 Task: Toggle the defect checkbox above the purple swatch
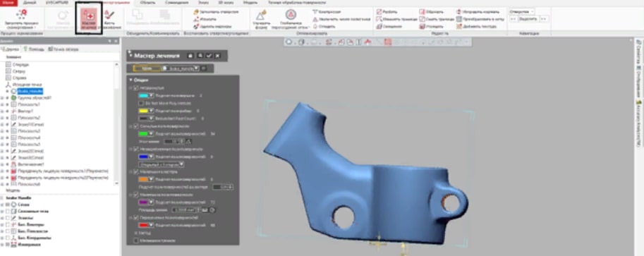(136, 195)
